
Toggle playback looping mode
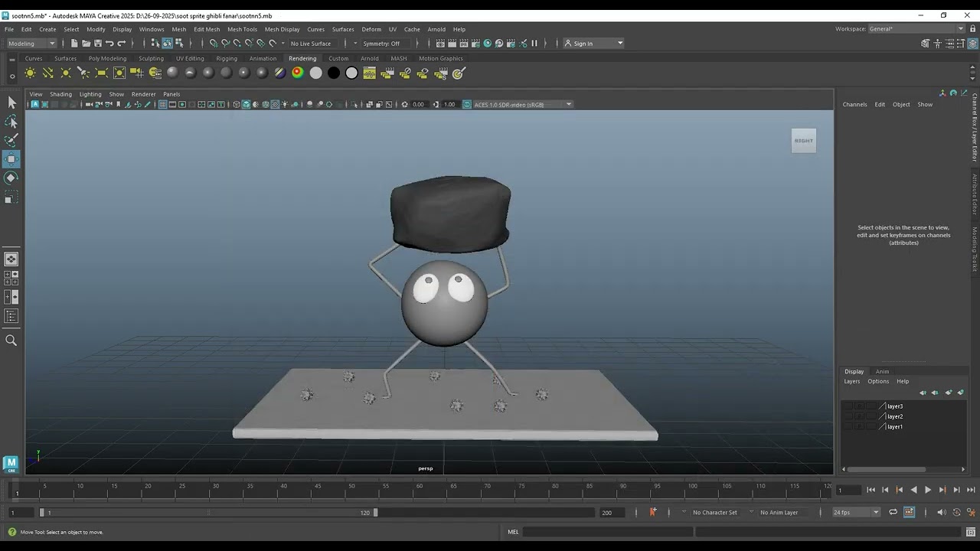coord(893,513)
